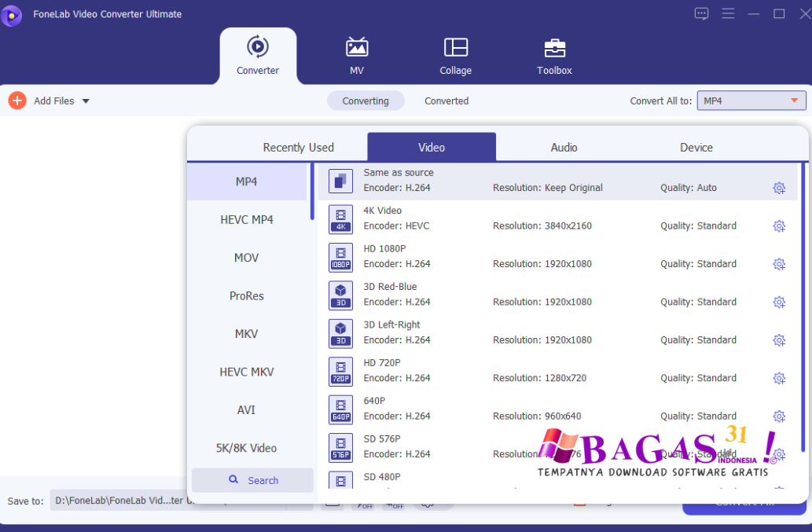Choose 5K/8K Video in the format list
Image resolution: width=812 pixels, height=532 pixels.
pos(247,448)
